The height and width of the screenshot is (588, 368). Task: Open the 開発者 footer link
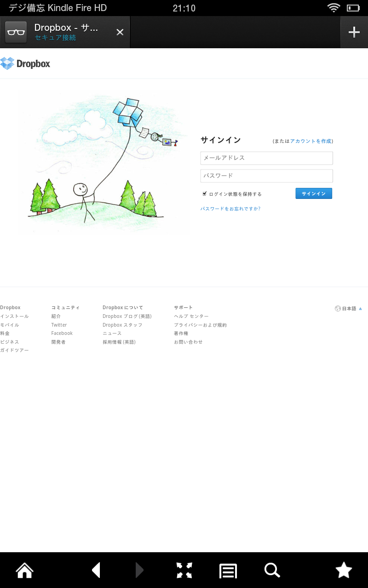(x=58, y=342)
